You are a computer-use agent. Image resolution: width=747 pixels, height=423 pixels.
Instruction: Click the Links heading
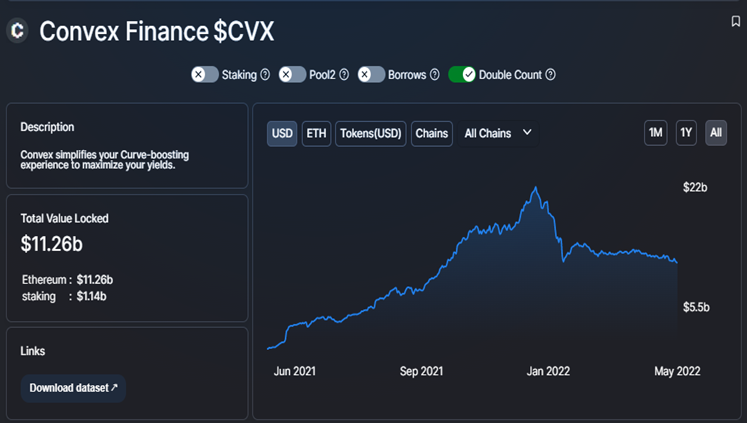pos(32,351)
